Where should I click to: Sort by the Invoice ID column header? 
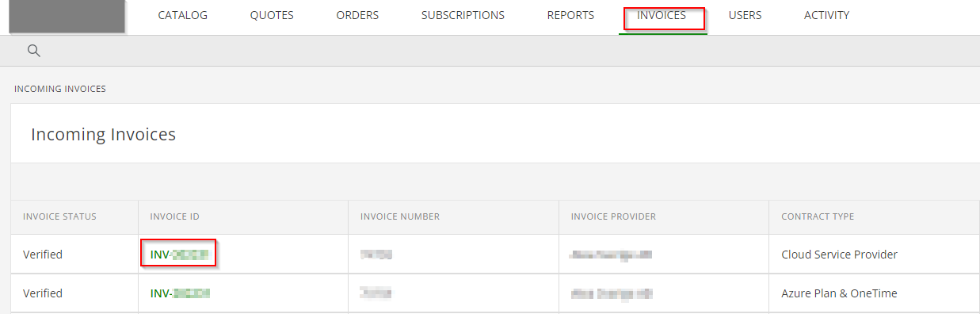pyautogui.click(x=174, y=216)
